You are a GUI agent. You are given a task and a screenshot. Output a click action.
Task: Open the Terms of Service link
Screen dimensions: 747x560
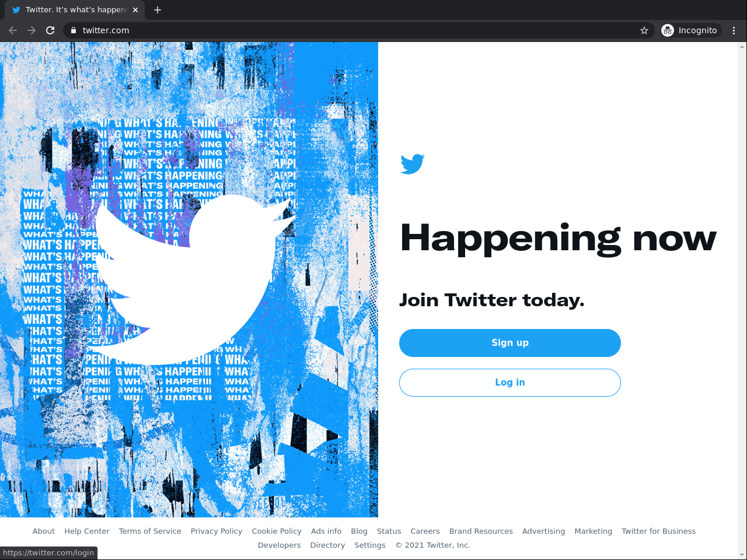(150, 531)
